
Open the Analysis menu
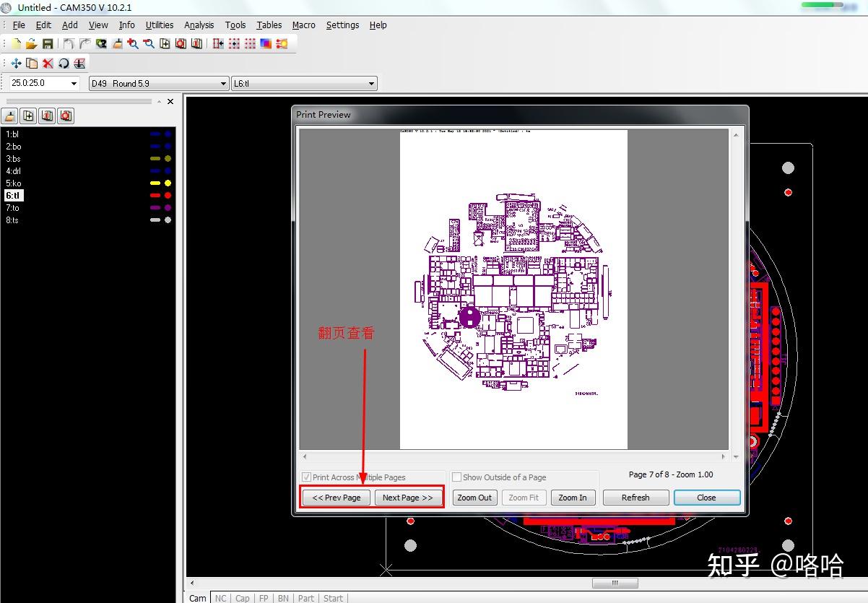[199, 25]
